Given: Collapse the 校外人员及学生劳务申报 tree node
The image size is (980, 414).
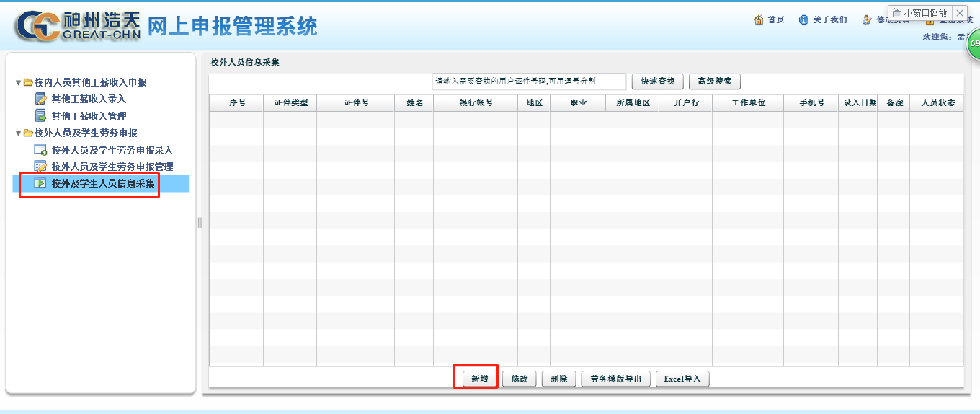Looking at the screenshot, I should tap(19, 133).
